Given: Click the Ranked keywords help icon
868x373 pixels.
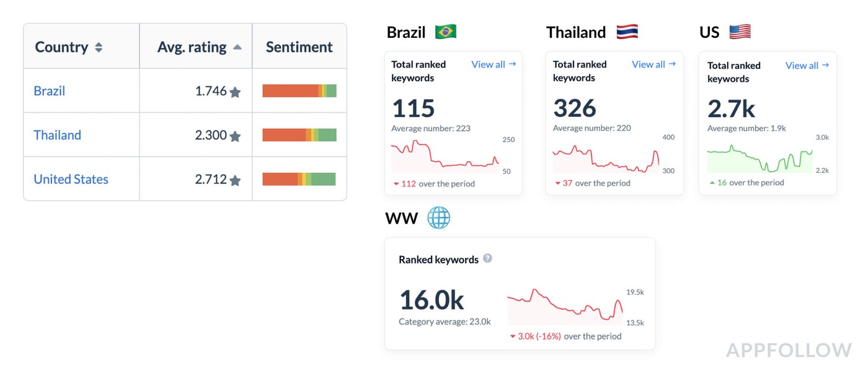Looking at the screenshot, I should (487, 258).
